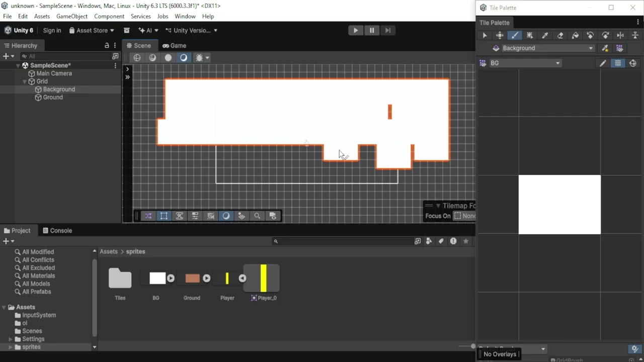Click the white BG tile in palette
Viewport: 644px width, 362px height.
tap(559, 205)
